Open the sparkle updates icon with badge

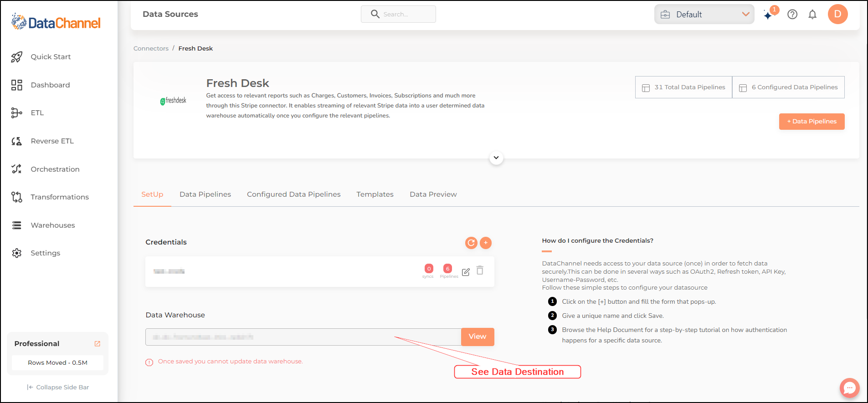(770, 14)
